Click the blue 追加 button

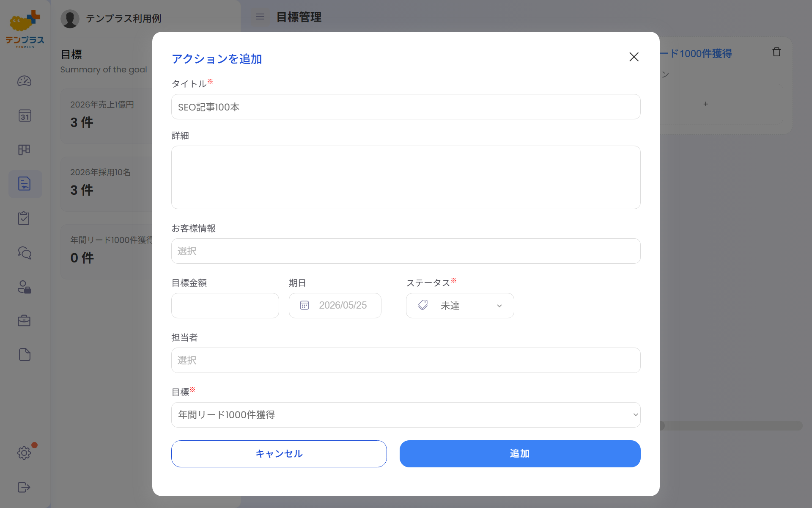coord(520,454)
